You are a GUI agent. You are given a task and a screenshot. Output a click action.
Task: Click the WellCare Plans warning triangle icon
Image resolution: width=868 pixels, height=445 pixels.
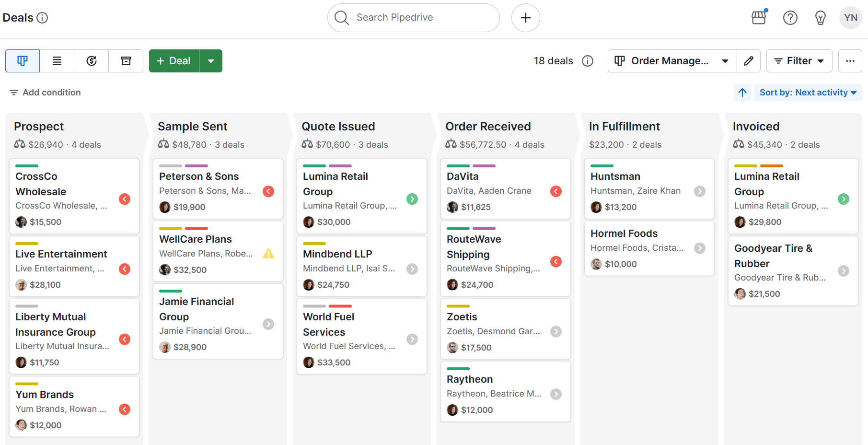point(268,254)
